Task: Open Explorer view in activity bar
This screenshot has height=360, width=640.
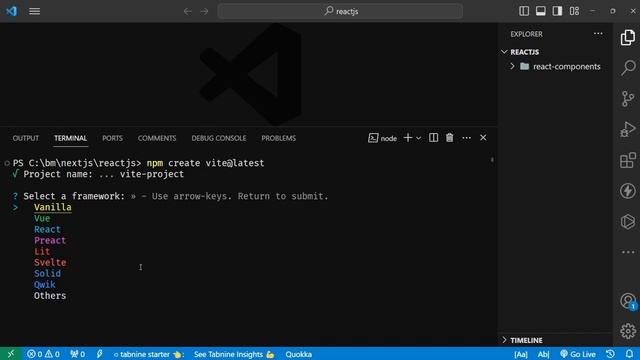Action: (x=628, y=38)
